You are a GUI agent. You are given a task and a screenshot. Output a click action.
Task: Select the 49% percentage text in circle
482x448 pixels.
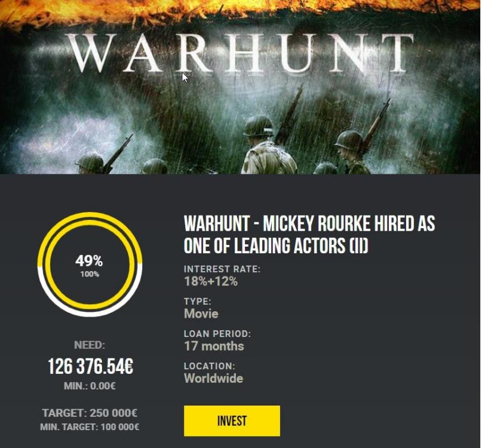89,261
